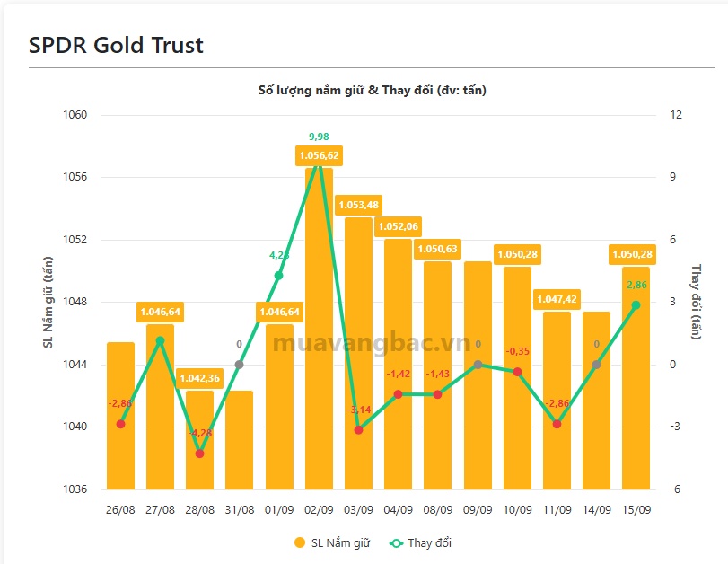Click the red -3,14 point on 03/09

click(358, 430)
